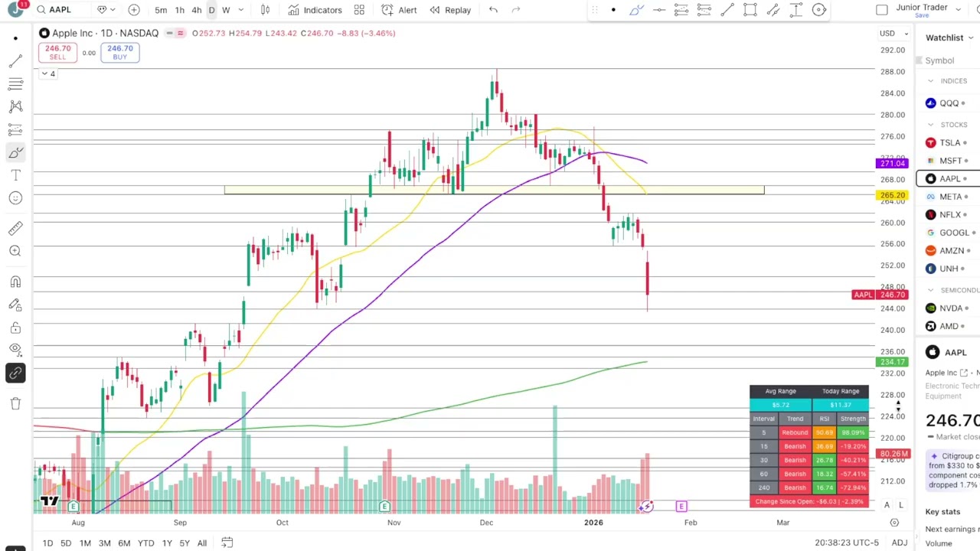The image size is (980, 551).
Task: Grab the floating drawing toolbar handle
Action: click(x=595, y=10)
